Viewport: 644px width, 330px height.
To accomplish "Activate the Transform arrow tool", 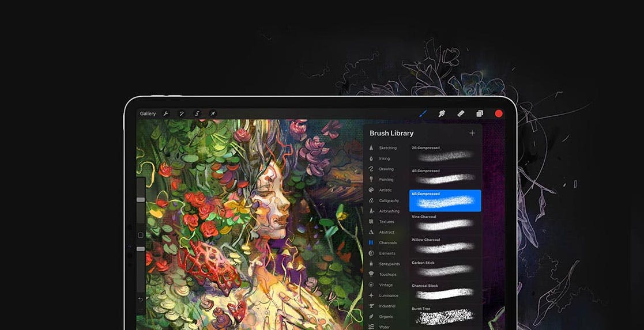I will pyautogui.click(x=213, y=113).
